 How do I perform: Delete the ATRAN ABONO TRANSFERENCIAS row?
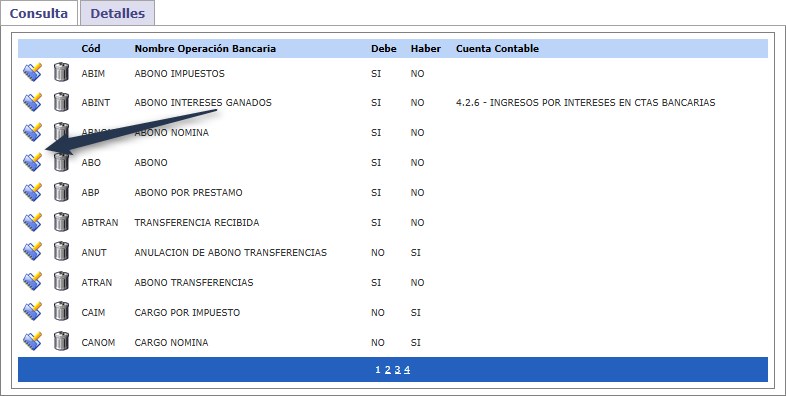(61, 282)
